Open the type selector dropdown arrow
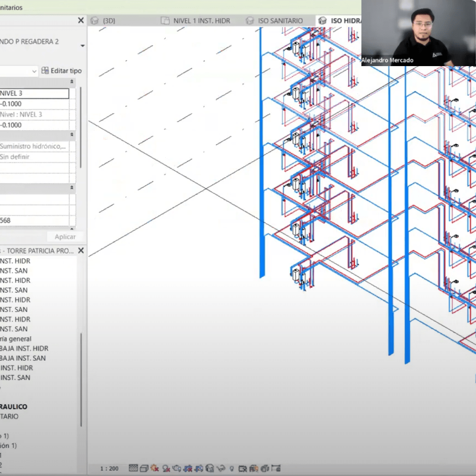Image resolution: width=476 pixels, height=476 pixels. 82,46
